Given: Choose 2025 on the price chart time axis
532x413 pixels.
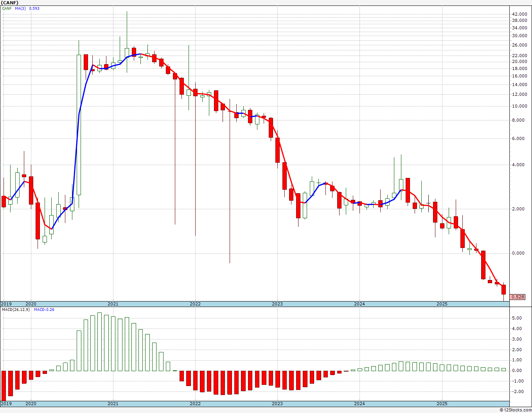Looking at the screenshot, I should pos(442,304).
